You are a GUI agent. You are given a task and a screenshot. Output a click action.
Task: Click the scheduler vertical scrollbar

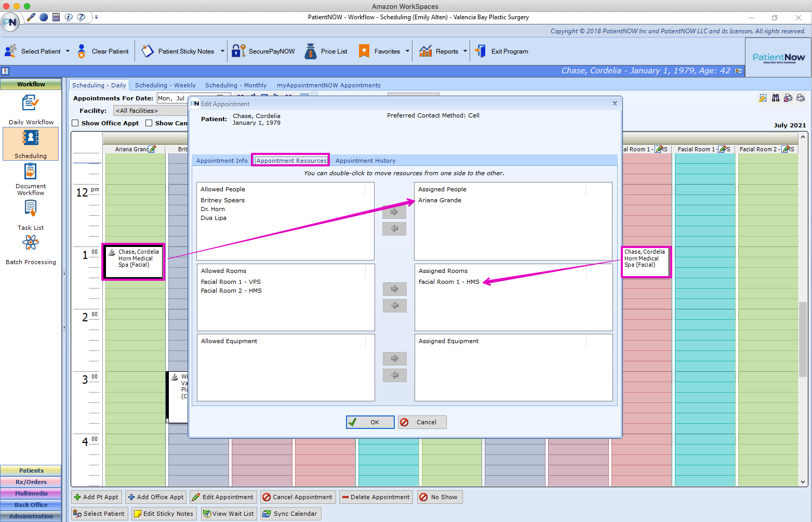[x=803, y=340]
